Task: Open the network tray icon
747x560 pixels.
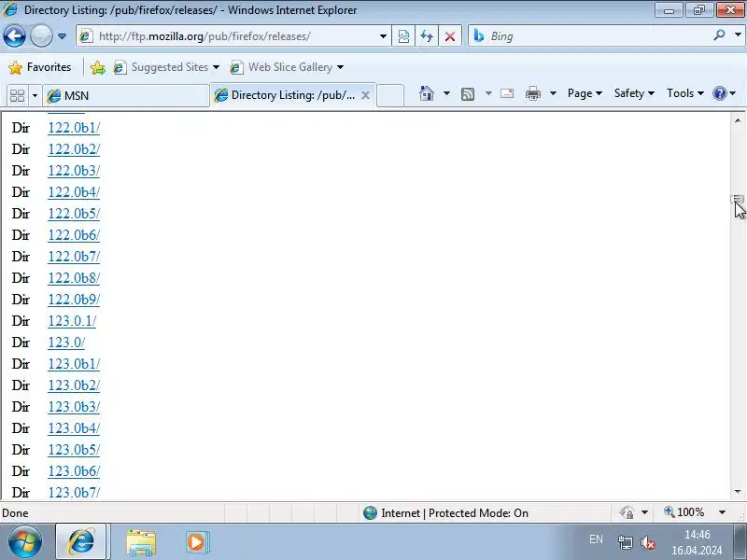Action: click(x=625, y=542)
